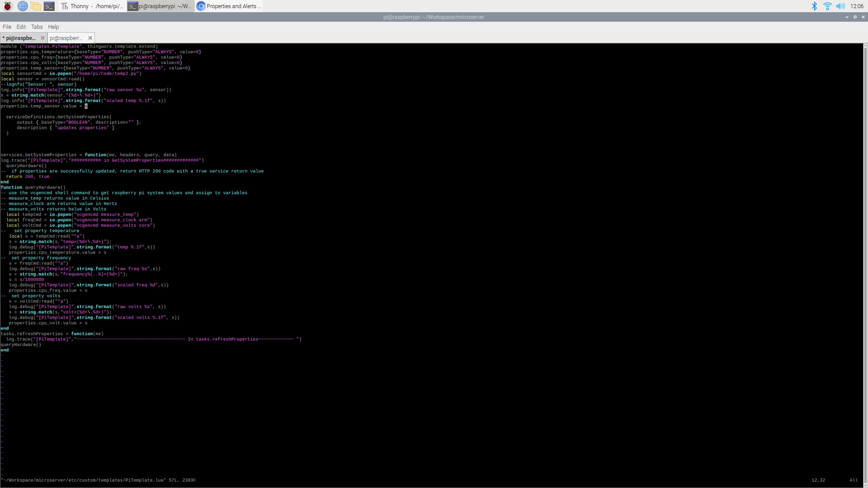
Task: Select the first modified pi@raspberrypi tab
Action: 20,38
